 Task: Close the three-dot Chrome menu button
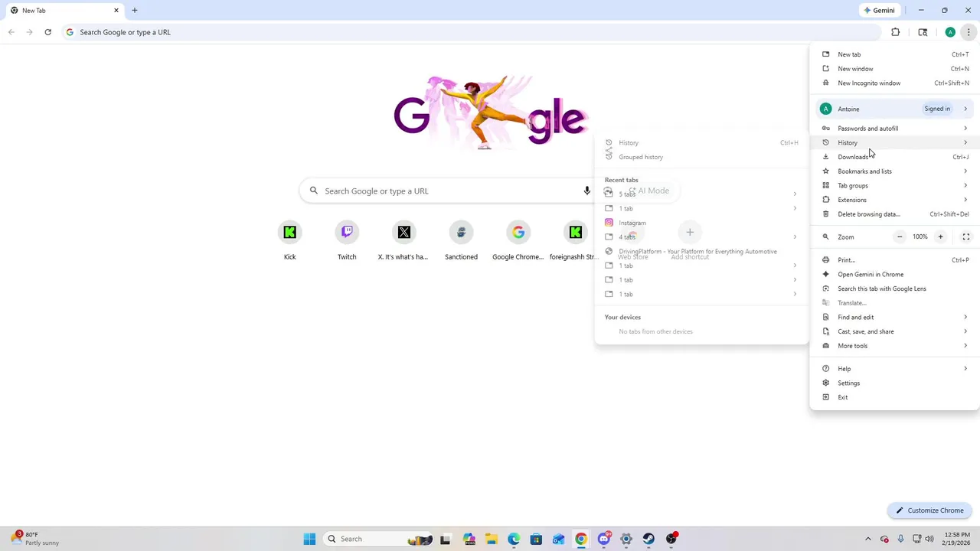pyautogui.click(x=969, y=32)
